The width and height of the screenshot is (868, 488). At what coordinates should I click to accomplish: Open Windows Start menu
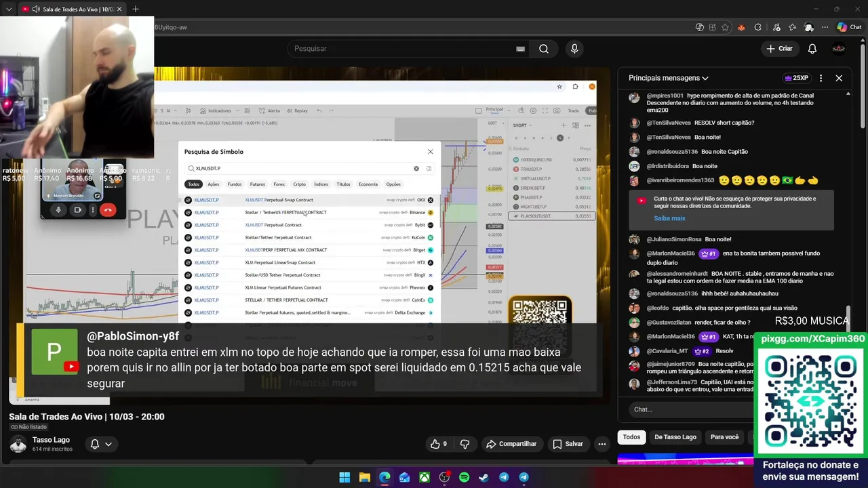point(344,477)
